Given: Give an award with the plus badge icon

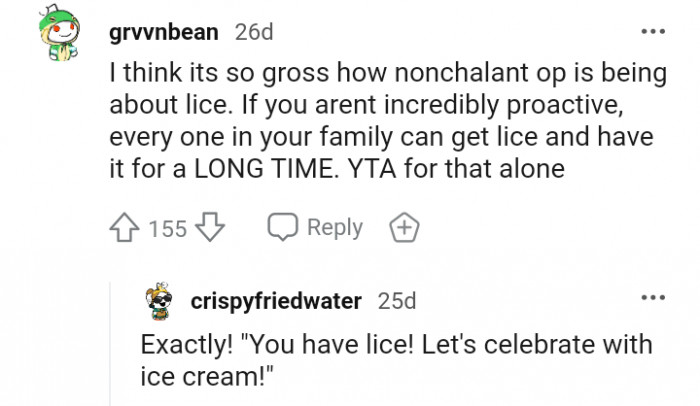Looking at the screenshot, I should click(405, 228).
